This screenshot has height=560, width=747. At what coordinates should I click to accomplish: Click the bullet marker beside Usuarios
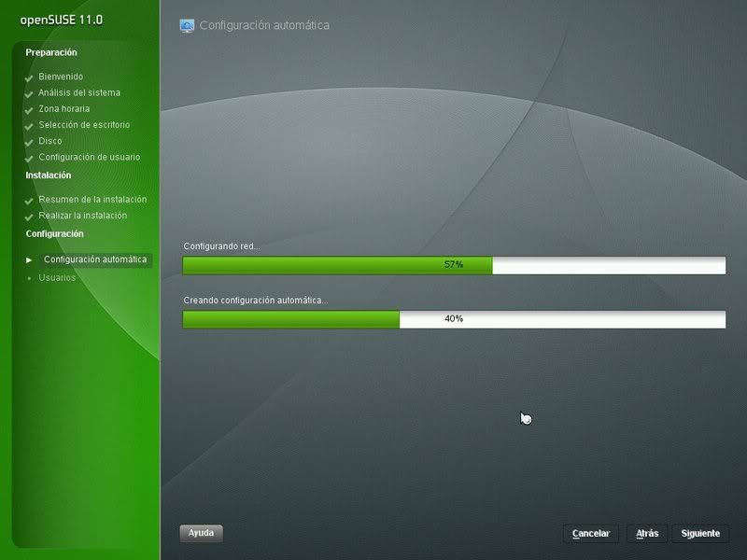[x=29, y=278]
